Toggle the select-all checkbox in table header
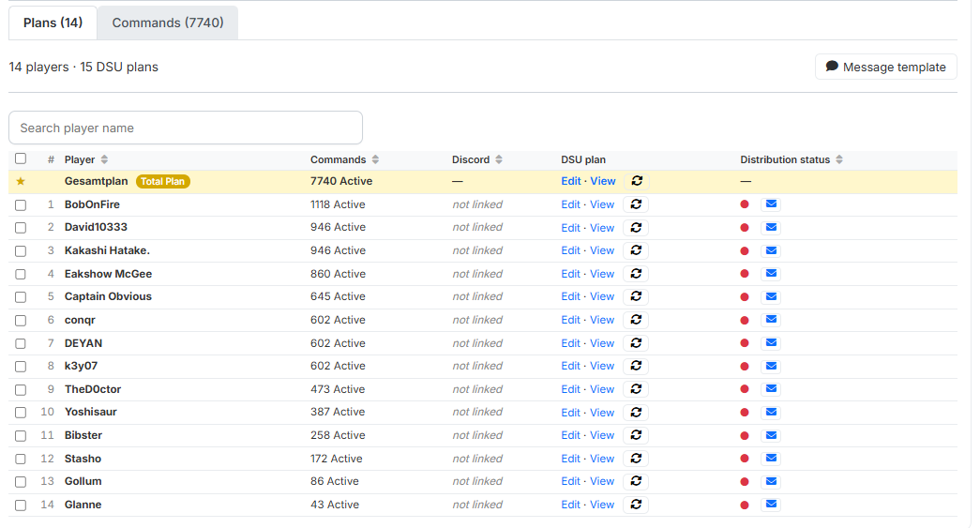 [21, 158]
